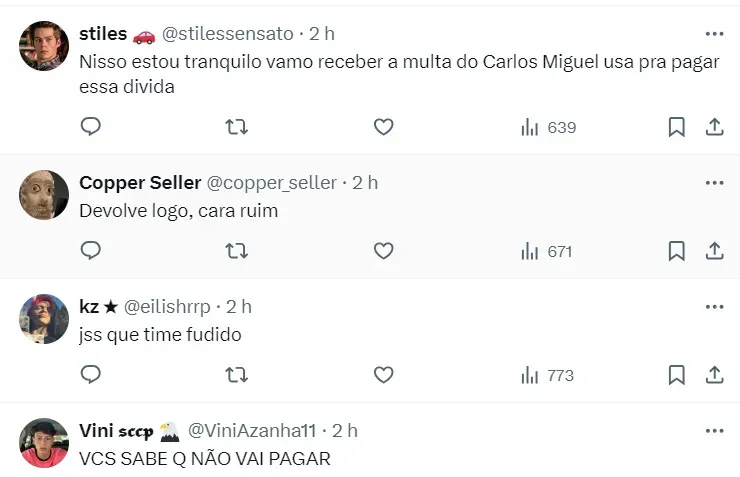740x477 pixels.
Task: Retweet kz's "jss que time" post
Action: tap(237, 375)
